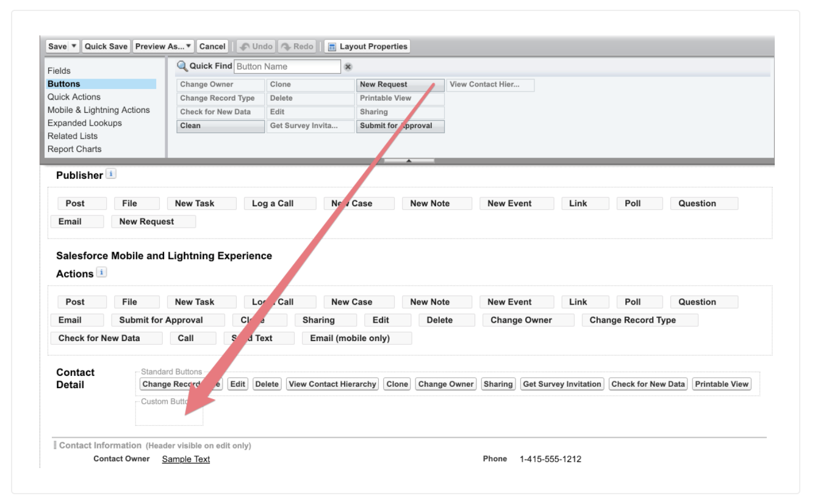Type in the Quick Find Button Name field

287,67
